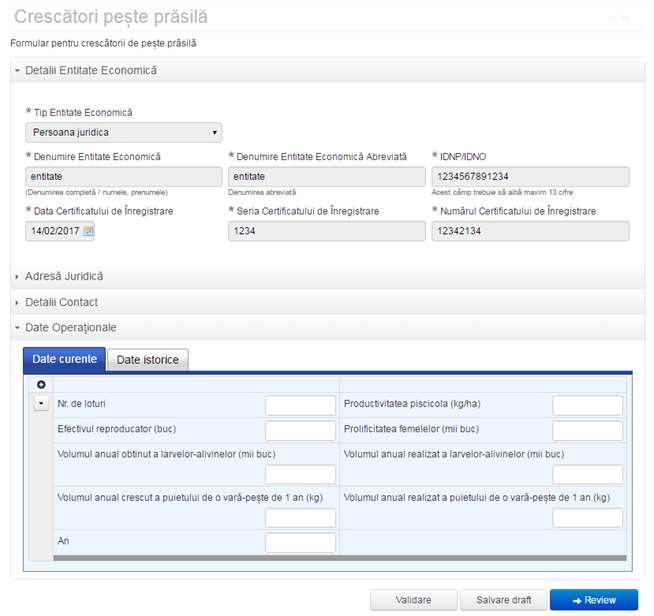Click the IDNP/IDNO text field
This screenshot has height=616, width=654.
(530, 177)
